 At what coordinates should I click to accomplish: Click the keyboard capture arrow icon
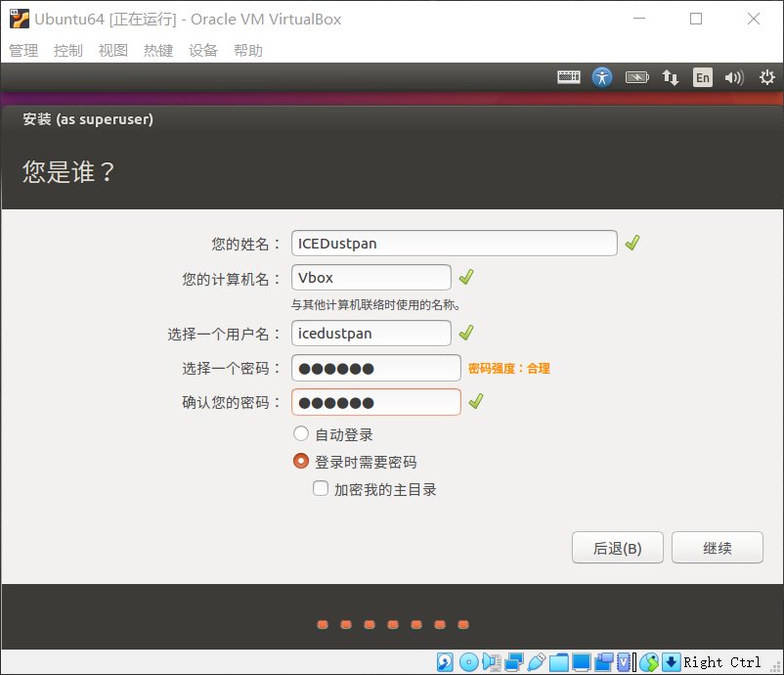pyautogui.click(x=671, y=662)
